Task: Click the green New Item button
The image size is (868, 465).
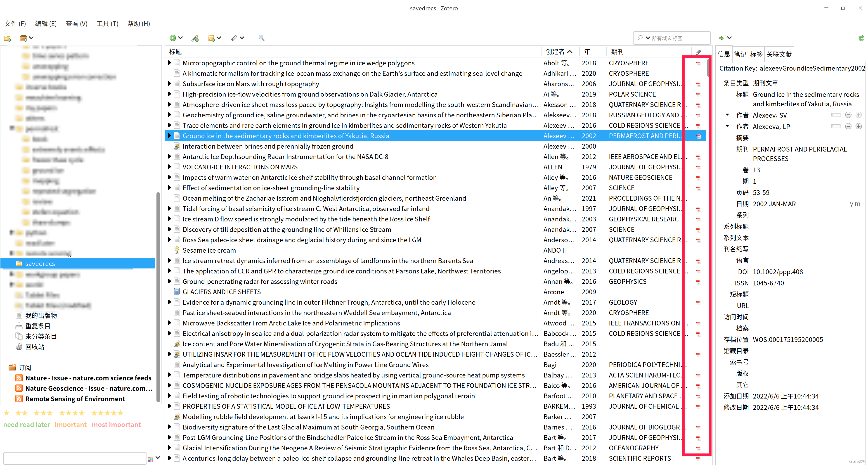Action: (x=173, y=38)
